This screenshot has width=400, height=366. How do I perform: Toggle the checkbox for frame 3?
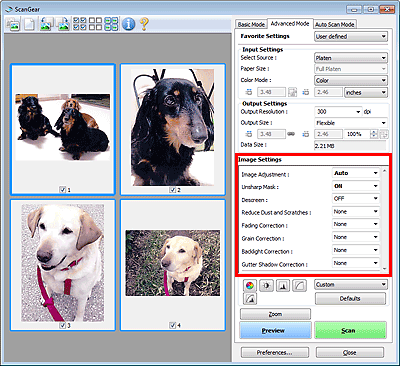coord(63,325)
